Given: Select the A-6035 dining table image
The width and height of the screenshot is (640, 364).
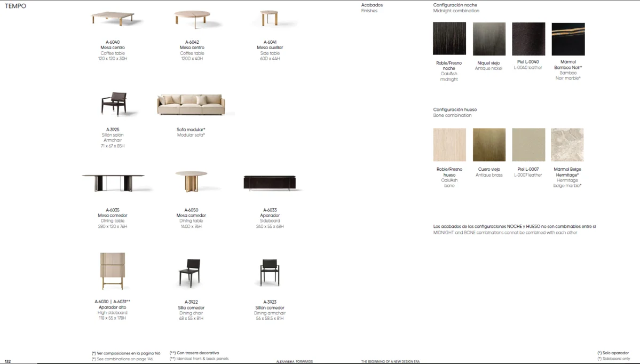Looking at the screenshot, I should 113,183.
